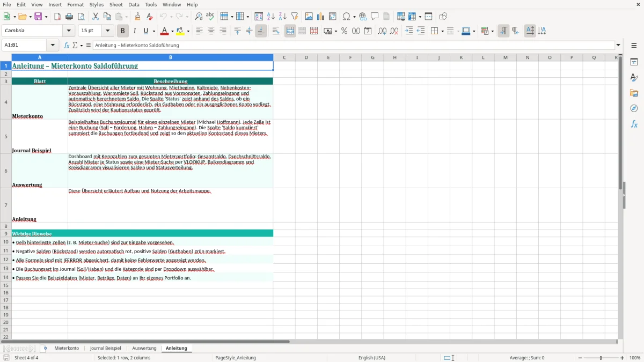Open Conditional Formatting dropdown arrow
This screenshot has width=644, height=362.
(x=492, y=31)
